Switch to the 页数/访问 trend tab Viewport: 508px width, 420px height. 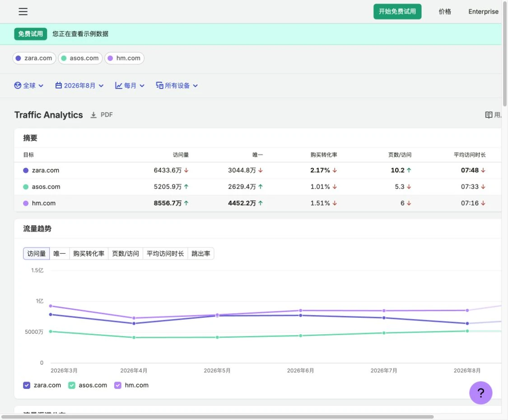126,253
